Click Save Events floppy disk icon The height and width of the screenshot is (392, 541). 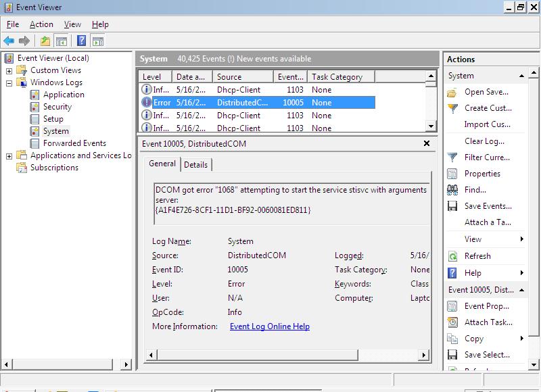[x=452, y=206]
